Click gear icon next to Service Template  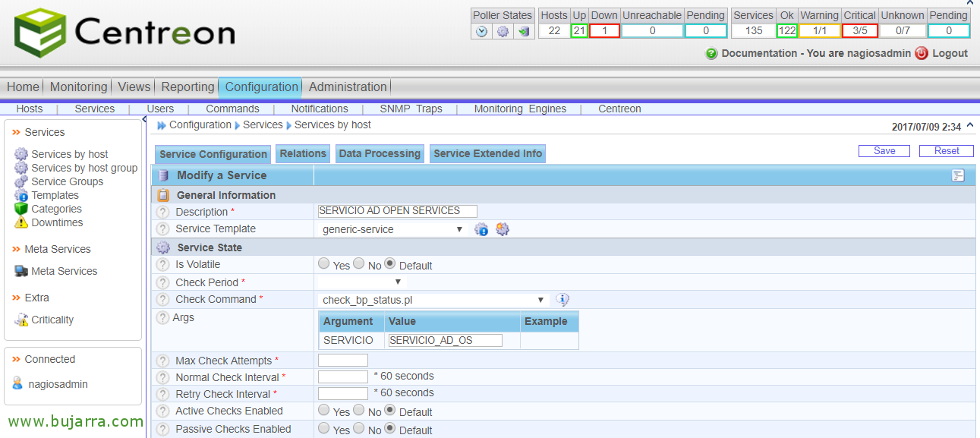(x=502, y=229)
